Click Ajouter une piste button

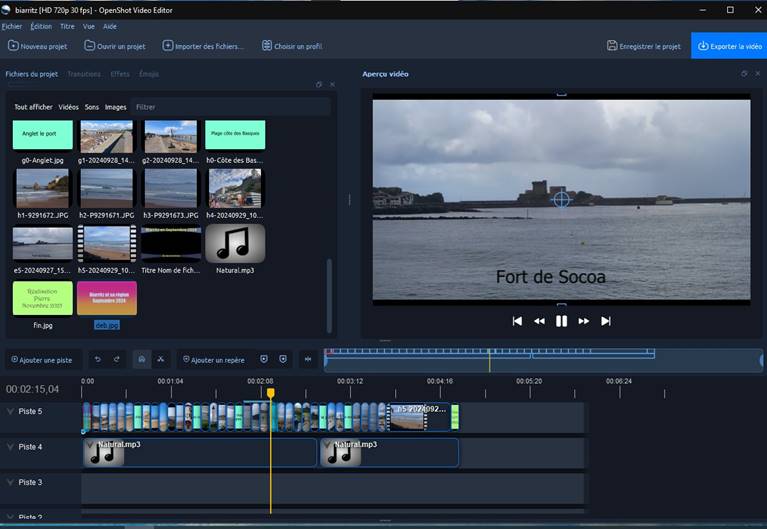[x=39, y=359]
